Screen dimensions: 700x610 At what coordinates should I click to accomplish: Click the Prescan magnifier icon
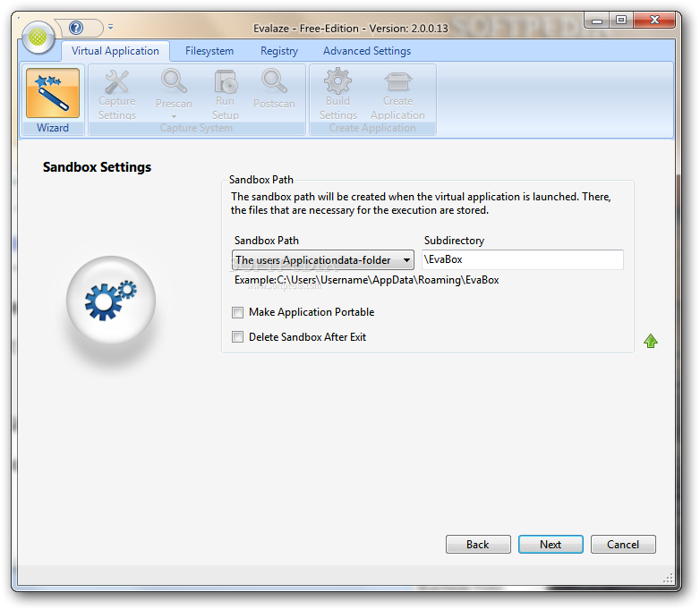click(x=174, y=81)
